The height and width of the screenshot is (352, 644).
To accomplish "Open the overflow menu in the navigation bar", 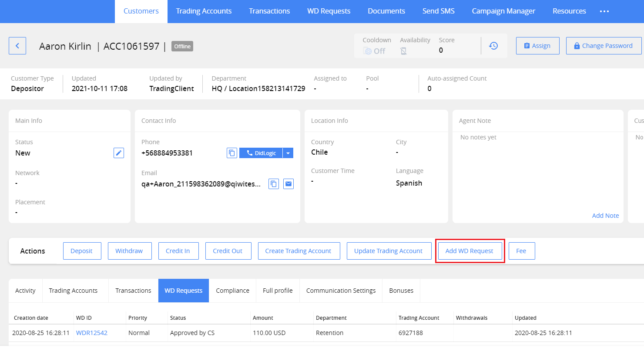I will click(x=604, y=11).
